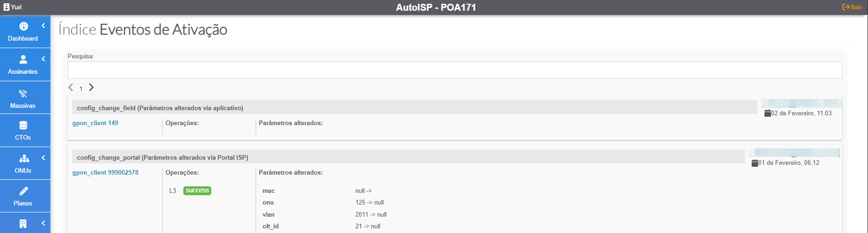Open the gpon_client 149 link
The width and height of the screenshot is (868, 233).
[x=95, y=123]
